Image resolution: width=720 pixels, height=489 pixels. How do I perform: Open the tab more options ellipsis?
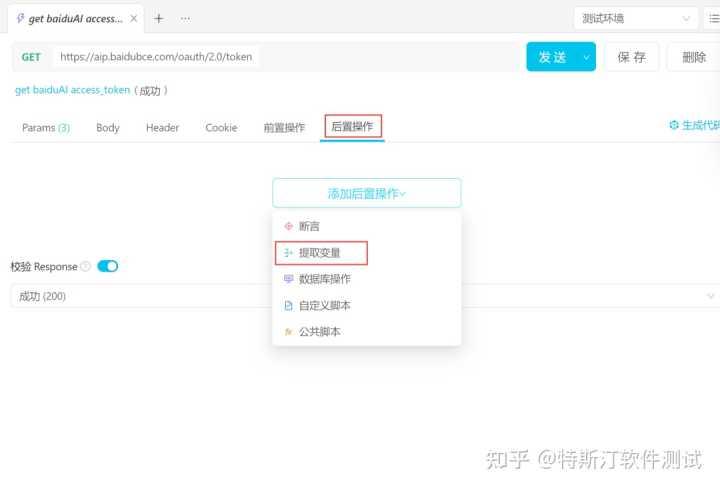click(185, 19)
